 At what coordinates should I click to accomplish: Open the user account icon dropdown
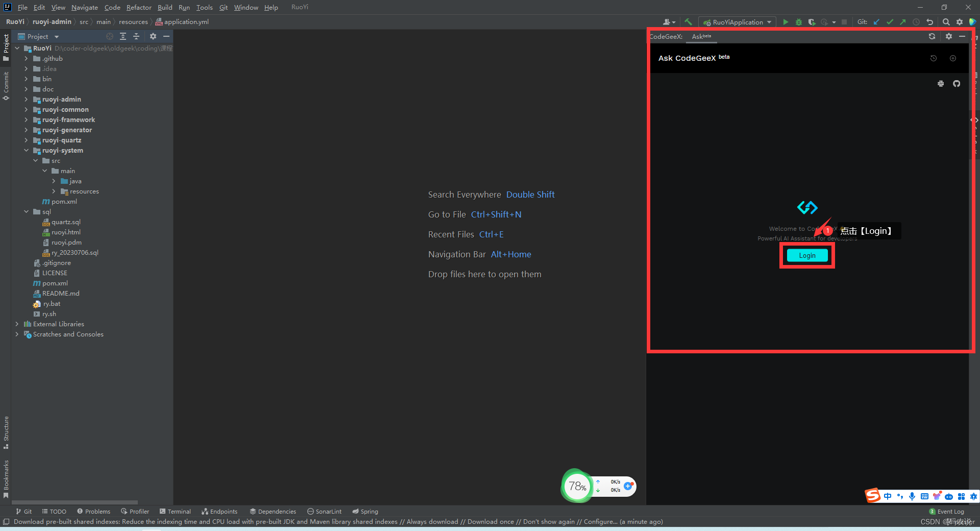click(669, 22)
